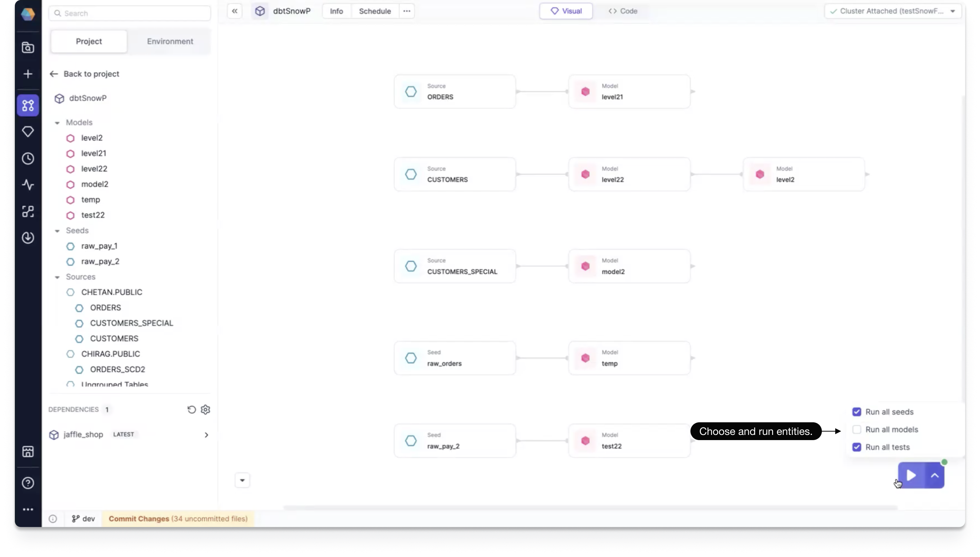
Task: Click Back to project link
Action: (85, 74)
